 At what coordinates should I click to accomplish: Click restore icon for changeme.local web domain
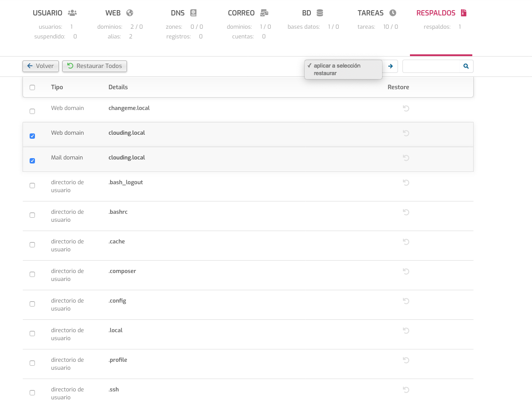coord(406,108)
